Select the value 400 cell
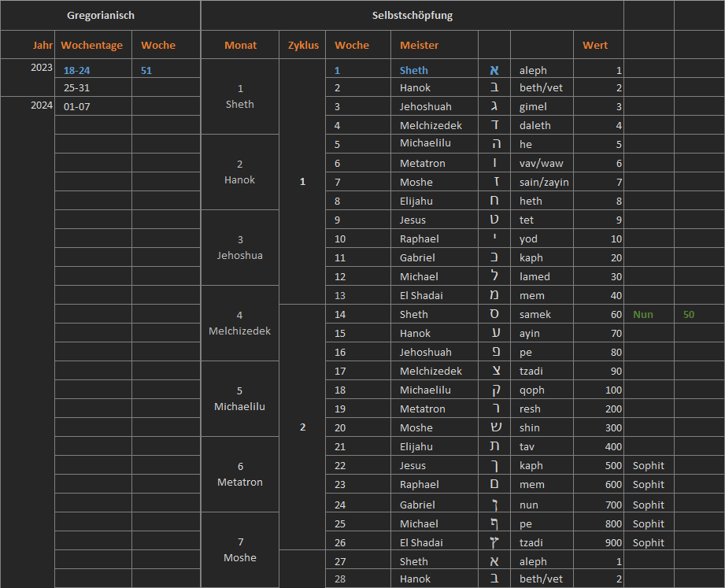The width and height of the screenshot is (725, 588). click(x=598, y=446)
